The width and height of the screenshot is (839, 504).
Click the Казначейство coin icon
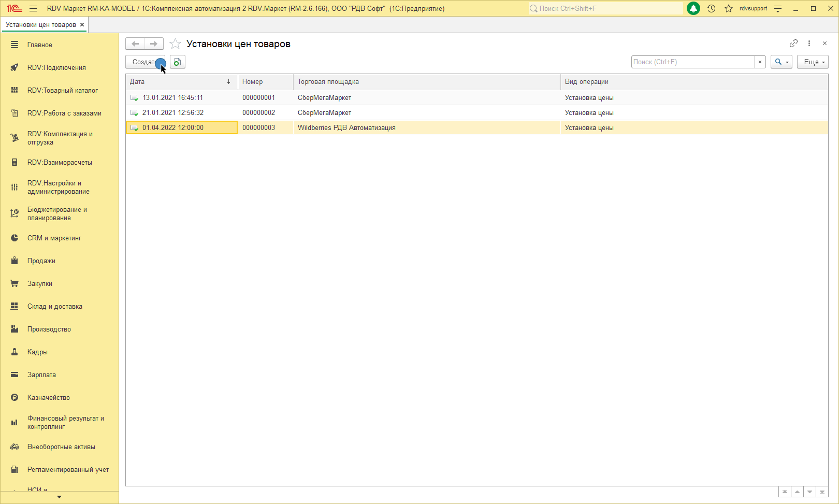point(15,398)
